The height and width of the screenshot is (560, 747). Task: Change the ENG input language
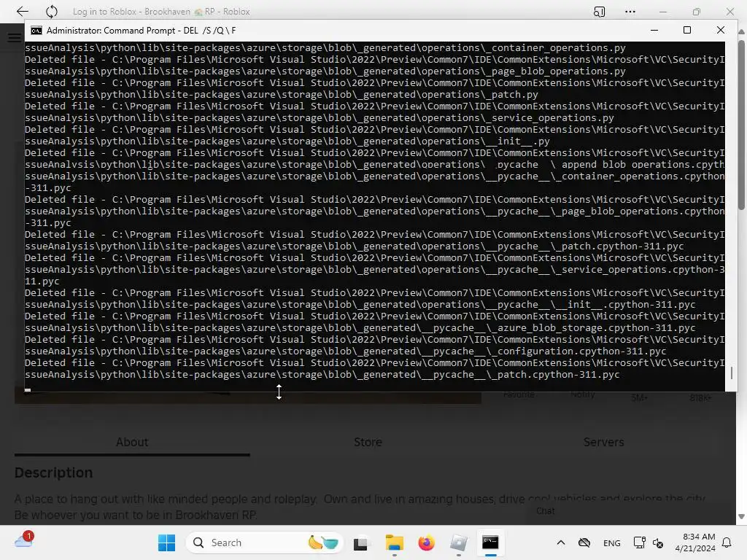[612, 543]
